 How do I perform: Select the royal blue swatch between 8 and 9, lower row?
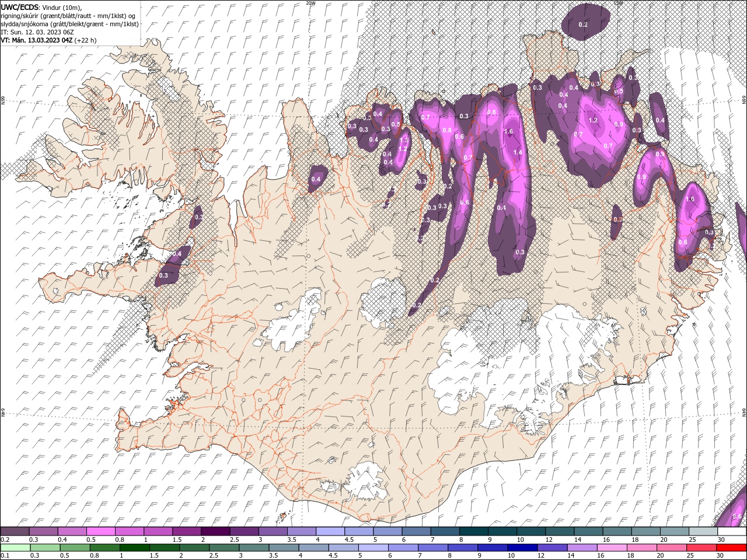(x=463, y=548)
